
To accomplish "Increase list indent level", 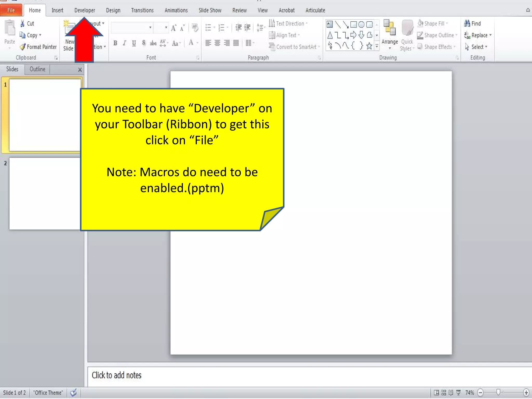I will [x=247, y=27].
